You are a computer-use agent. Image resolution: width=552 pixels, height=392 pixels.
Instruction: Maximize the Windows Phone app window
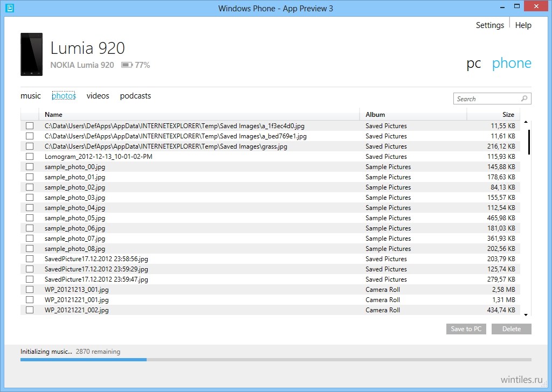[x=517, y=6]
